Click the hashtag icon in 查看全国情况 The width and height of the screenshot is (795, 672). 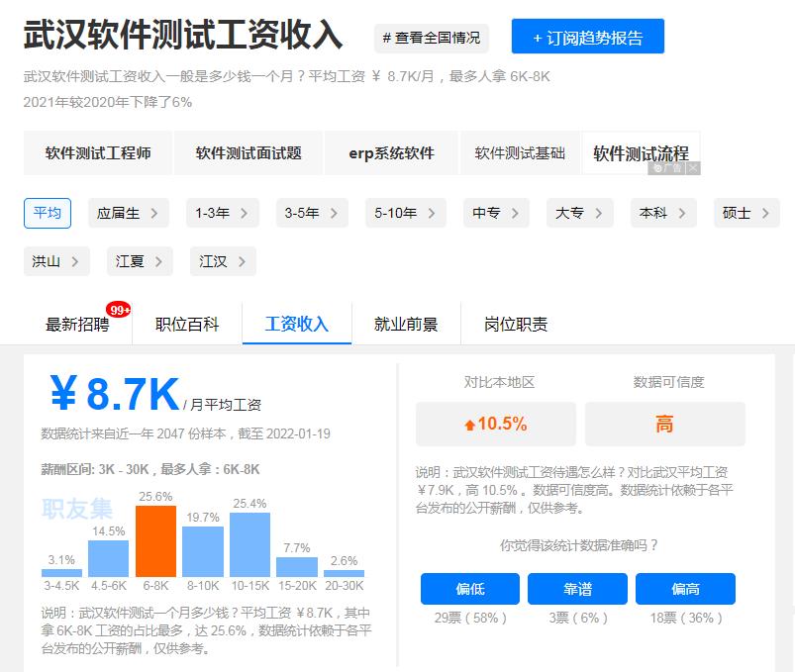point(387,38)
